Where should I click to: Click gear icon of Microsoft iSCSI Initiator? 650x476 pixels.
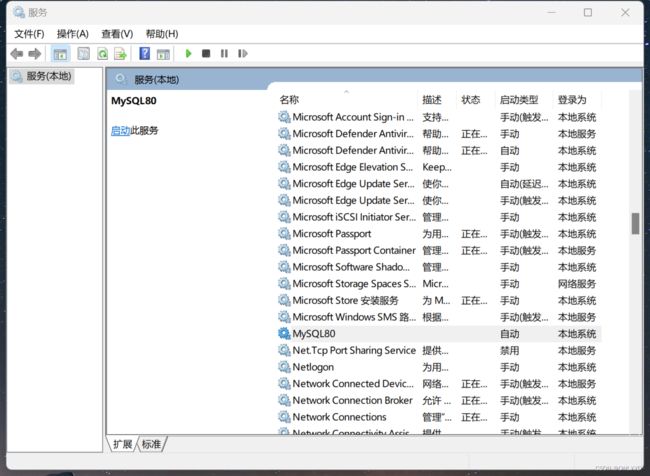(284, 217)
